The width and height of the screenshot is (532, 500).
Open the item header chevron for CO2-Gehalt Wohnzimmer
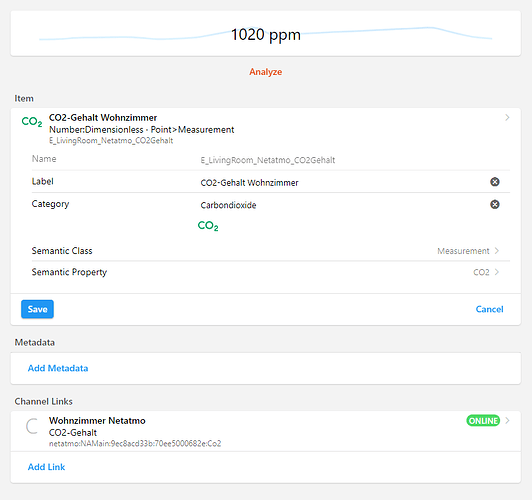[x=507, y=117]
